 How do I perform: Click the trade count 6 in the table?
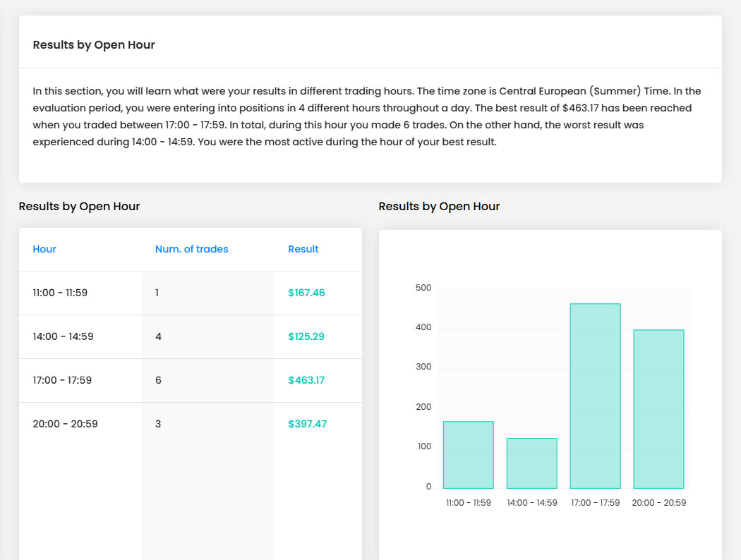tap(158, 380)
